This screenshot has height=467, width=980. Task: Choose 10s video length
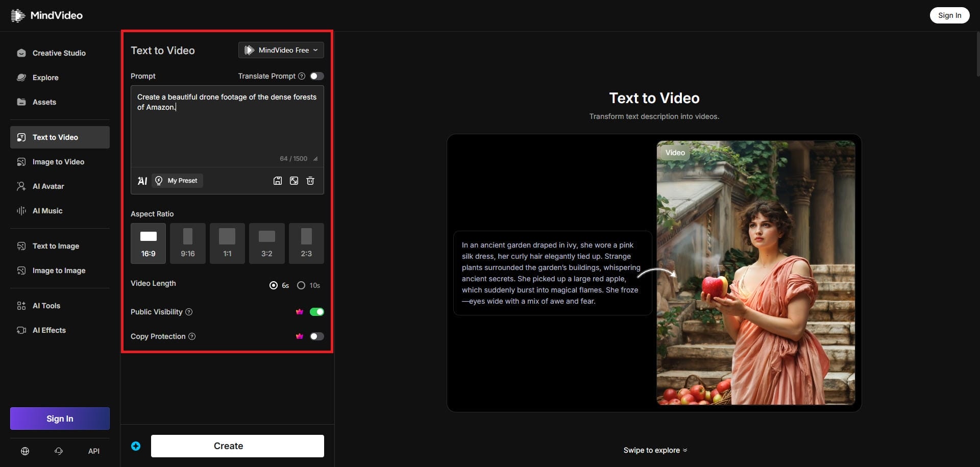pyautogui.click(x=309, y=285)
